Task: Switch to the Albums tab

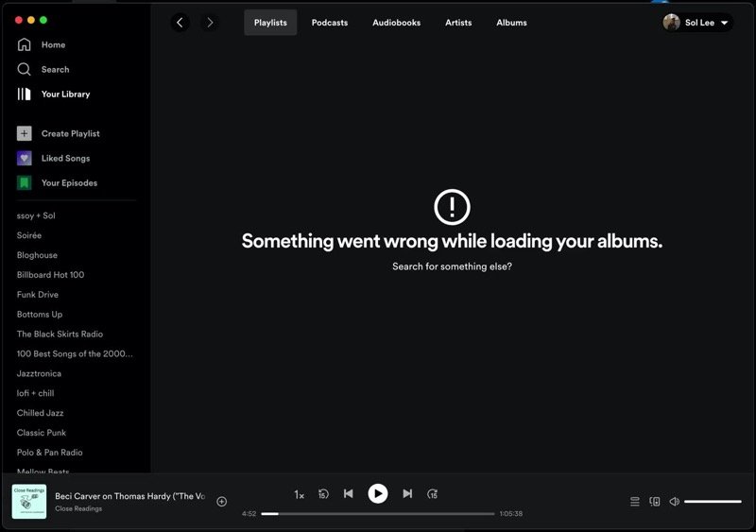Action: tap(511, 23)
